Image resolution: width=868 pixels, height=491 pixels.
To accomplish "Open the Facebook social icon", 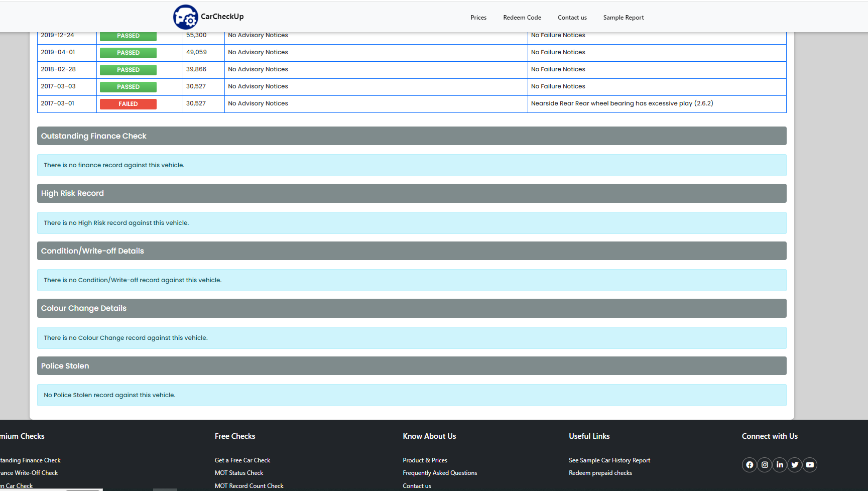I will 750,465.
